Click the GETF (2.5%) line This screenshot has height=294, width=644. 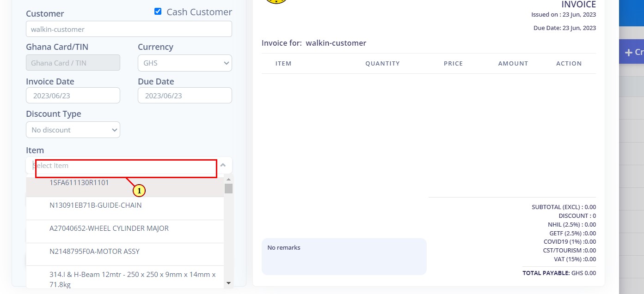click(x=572, y=234)
